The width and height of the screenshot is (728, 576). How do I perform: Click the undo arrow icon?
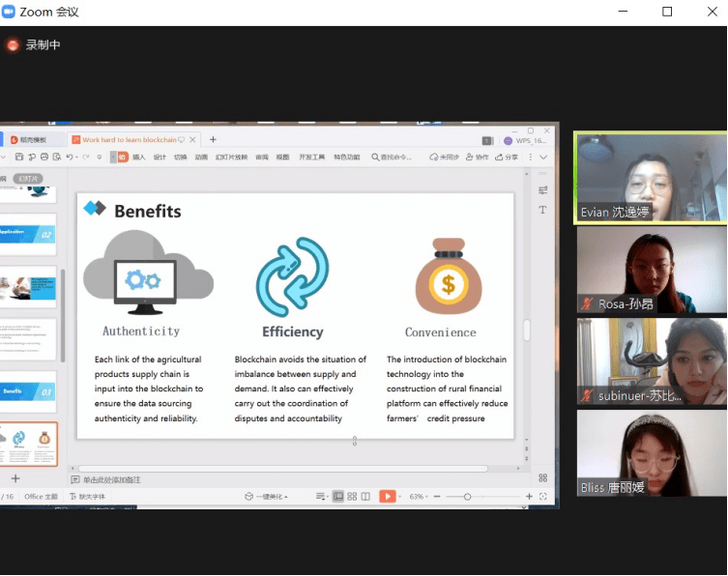70,157
